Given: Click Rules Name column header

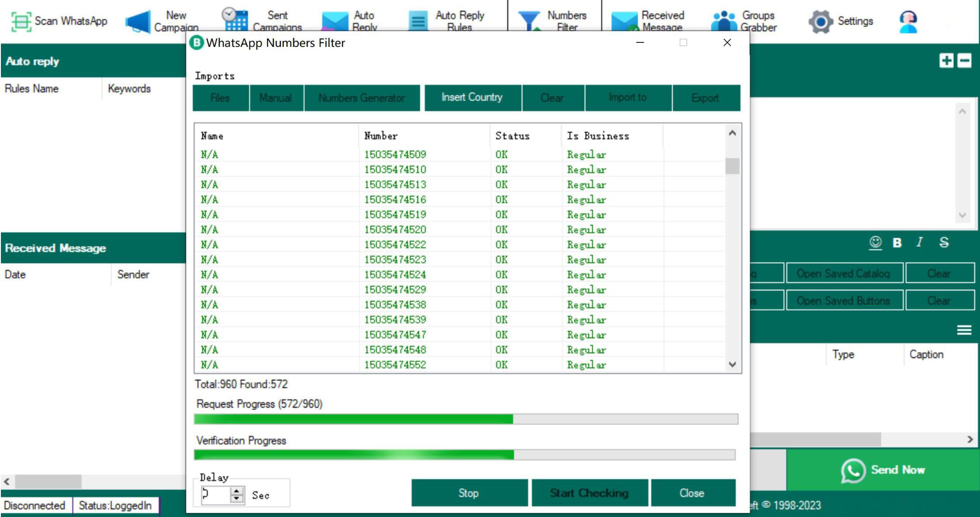Looking at the screenshot, I should point(51,89).
